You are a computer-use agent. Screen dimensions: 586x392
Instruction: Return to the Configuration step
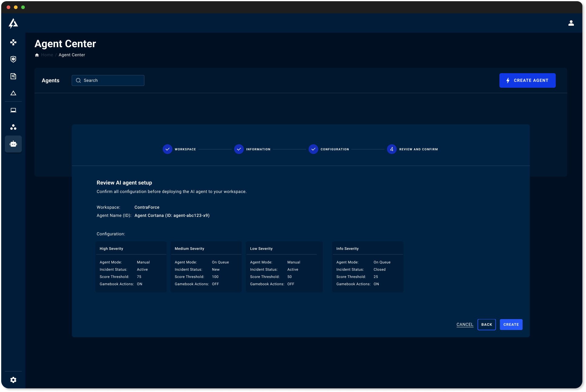[313, 149]
